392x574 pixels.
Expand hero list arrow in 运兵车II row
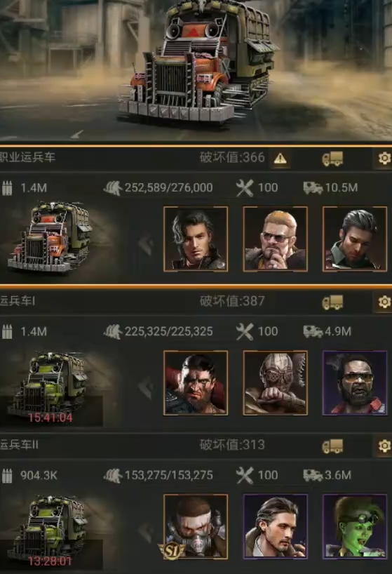[x=147, y=531]
